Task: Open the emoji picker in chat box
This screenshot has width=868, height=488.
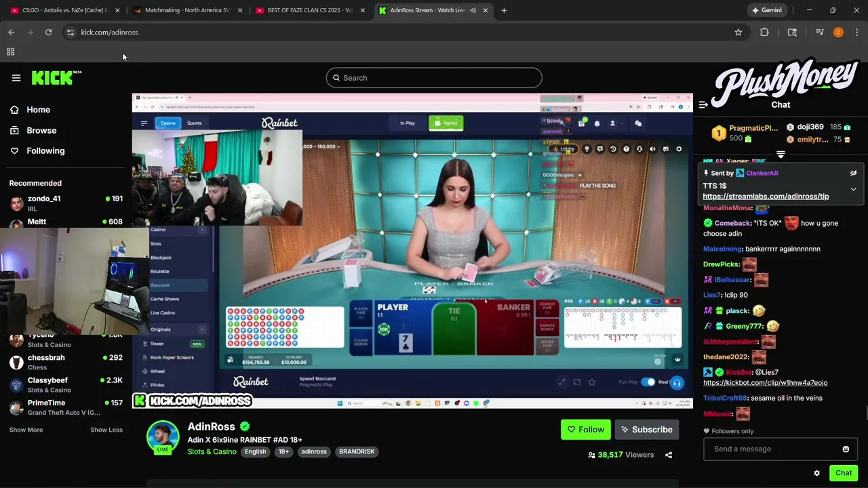Action: (x=846, y=449)
